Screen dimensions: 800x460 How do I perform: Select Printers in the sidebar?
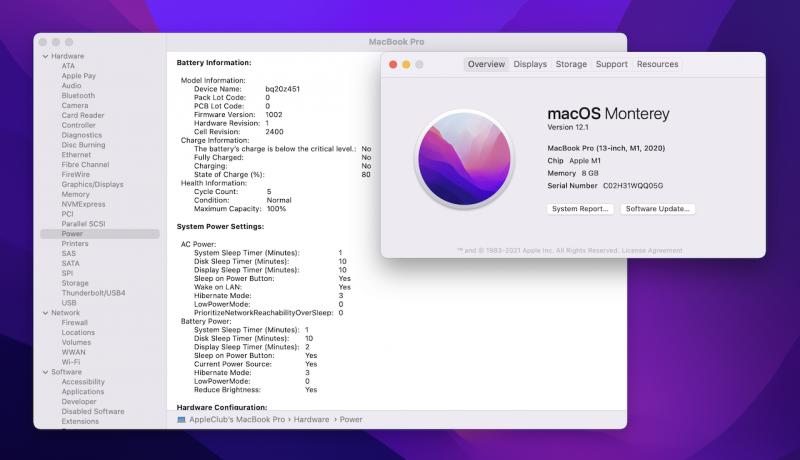(75, 244)
